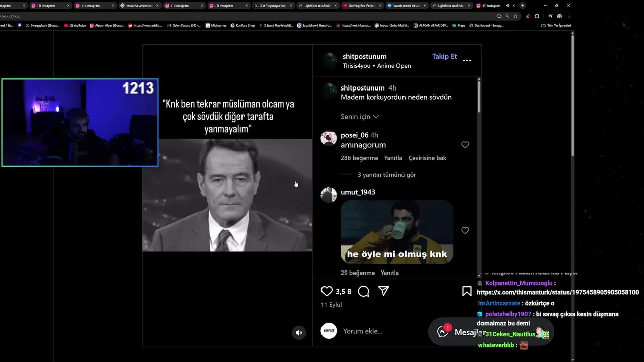
Task: Close the Burning Red Particle tab
Action: (x=380, y=5)
